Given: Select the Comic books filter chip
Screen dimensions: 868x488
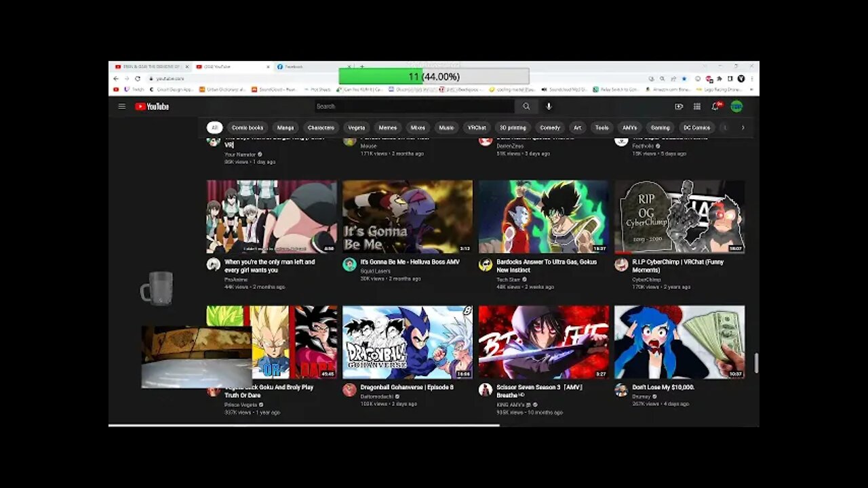Looking at the screenshot, I should coord(248,127).
